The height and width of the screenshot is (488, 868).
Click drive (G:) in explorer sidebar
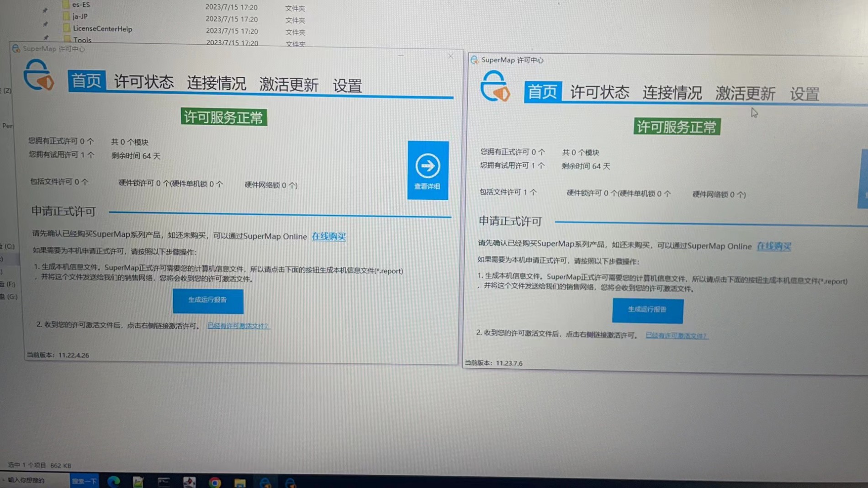tap(9, 297)
